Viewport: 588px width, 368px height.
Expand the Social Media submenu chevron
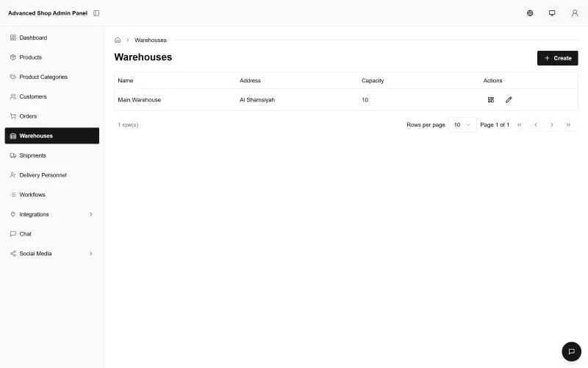coord(90,253)
